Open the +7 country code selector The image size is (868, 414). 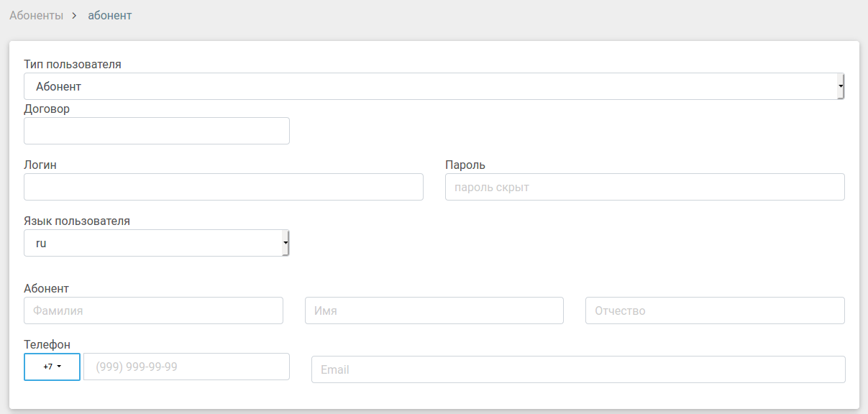pyautogui.click(x=52, y=367)
